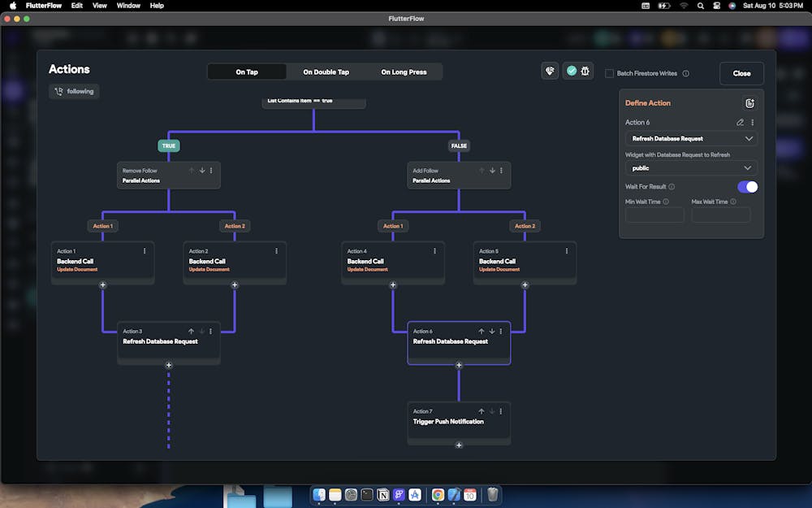
Task: Switch to On Tap tab
Action: (247, 72)
